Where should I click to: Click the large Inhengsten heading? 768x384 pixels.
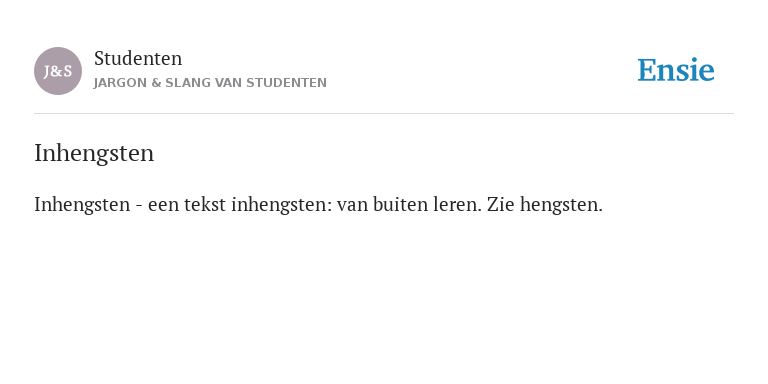point(94,153)
